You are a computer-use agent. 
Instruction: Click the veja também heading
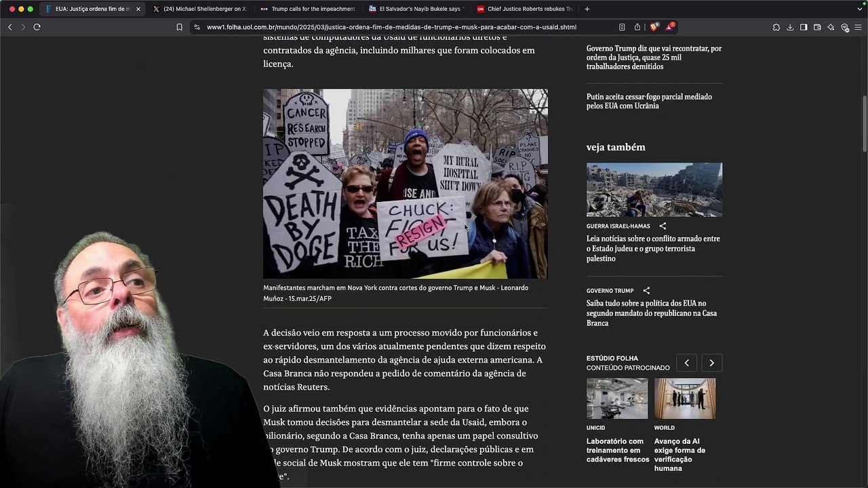click(616, 147)
